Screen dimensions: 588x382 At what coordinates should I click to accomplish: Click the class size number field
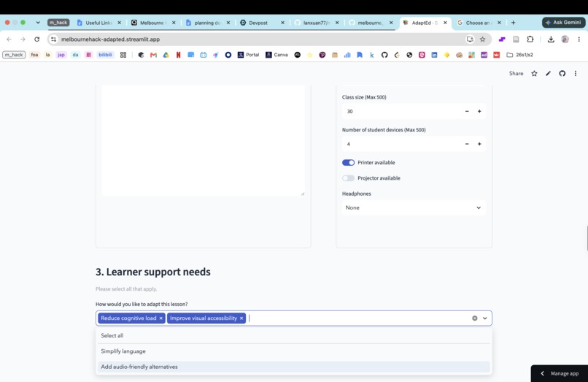coord(401,111)
